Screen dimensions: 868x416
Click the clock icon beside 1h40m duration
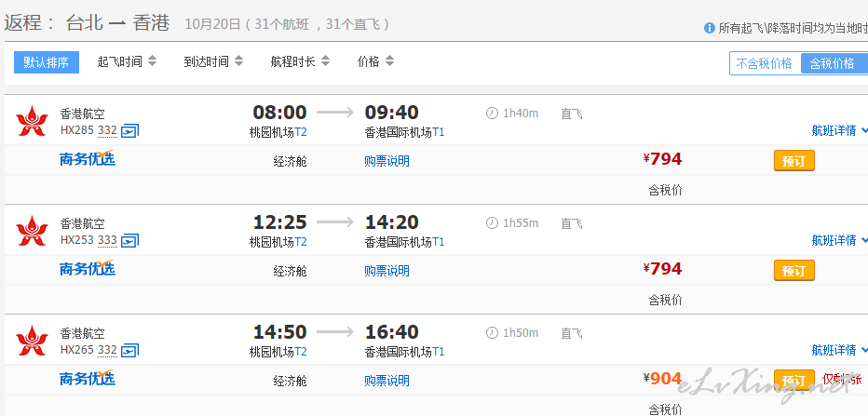coord(492,114)
